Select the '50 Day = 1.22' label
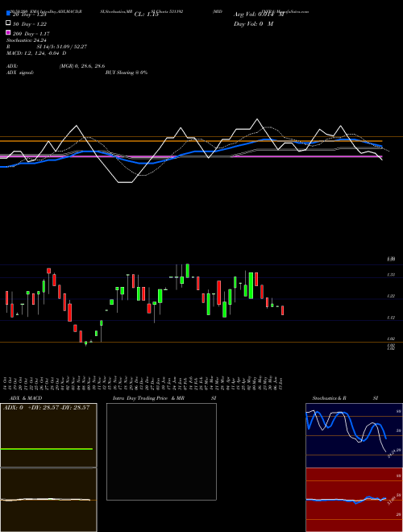 30,24
